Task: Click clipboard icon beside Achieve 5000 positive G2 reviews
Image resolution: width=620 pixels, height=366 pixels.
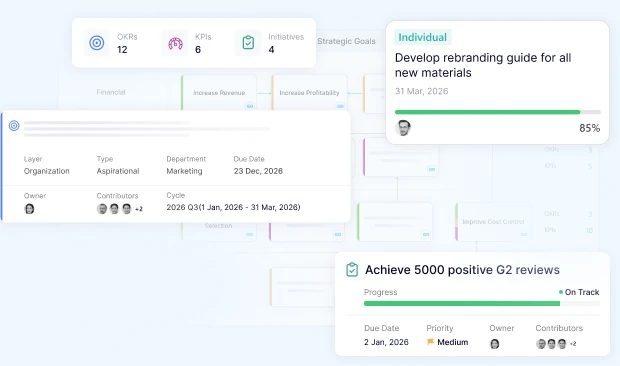Action: [x=352, y=270]
